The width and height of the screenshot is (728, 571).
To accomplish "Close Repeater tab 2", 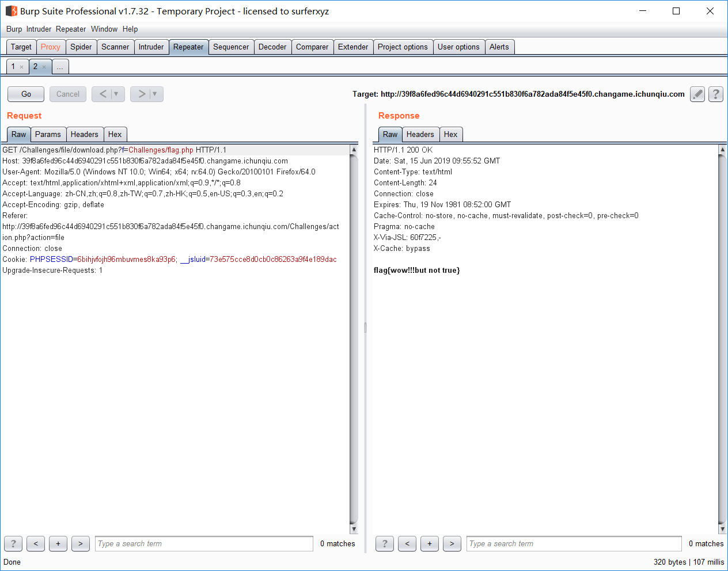I will point(44,67).
